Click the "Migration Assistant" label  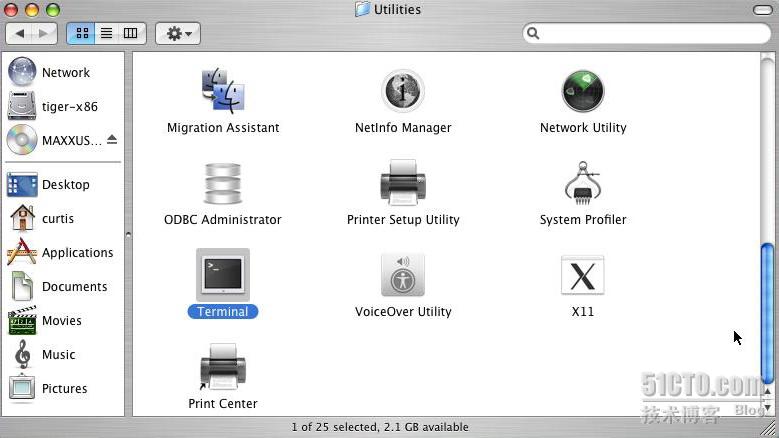(x=223, y=128)
